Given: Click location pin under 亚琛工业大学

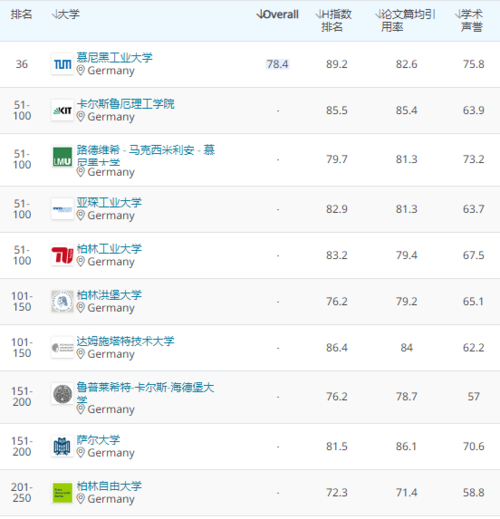Looking at the screenshot, I should tap(80, 215).
